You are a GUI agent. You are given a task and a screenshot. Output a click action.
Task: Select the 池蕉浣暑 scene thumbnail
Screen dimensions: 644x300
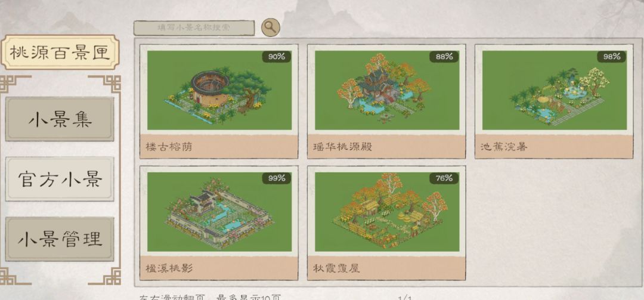coord(555,91)
